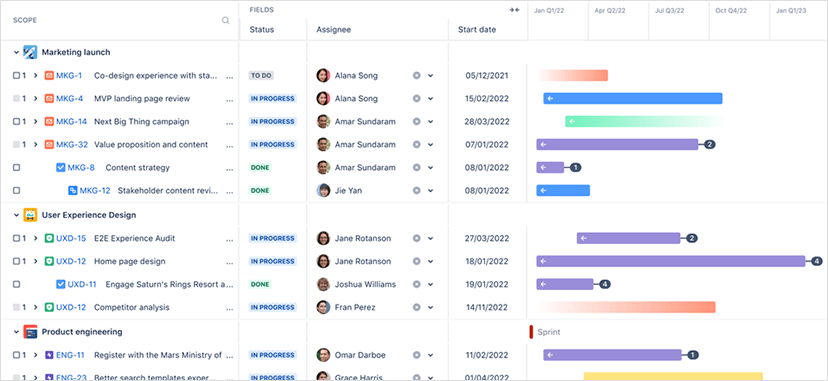Expand the MKG-1 row
The image size is (828, 381).
[35, 75]
